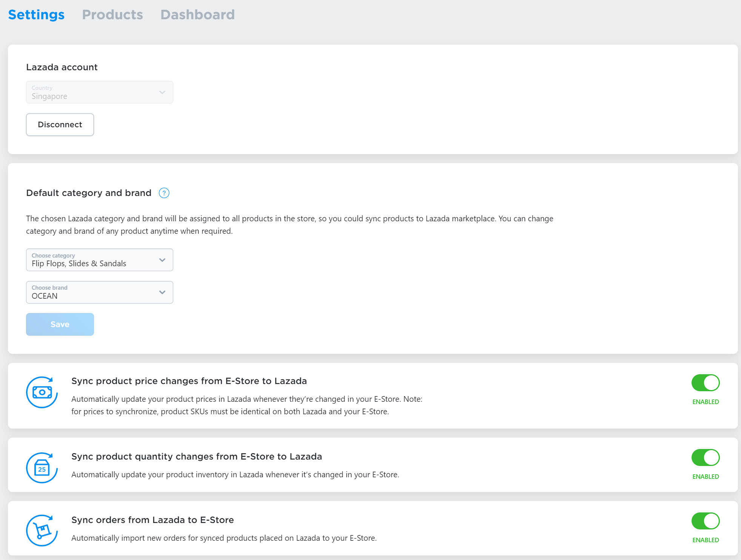Toggle off Sync orders from Lazada

click(x=706, y=521)
